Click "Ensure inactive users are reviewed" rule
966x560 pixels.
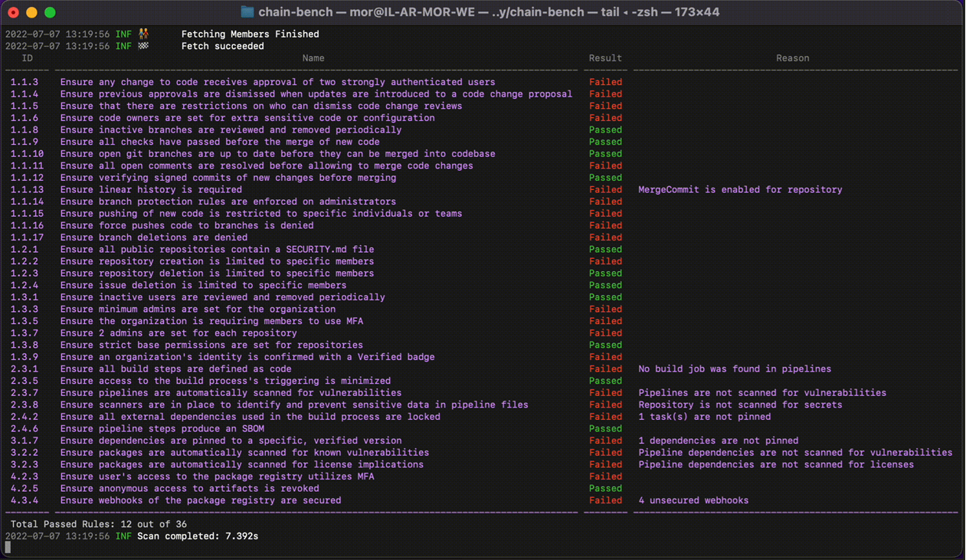point(223,297)
